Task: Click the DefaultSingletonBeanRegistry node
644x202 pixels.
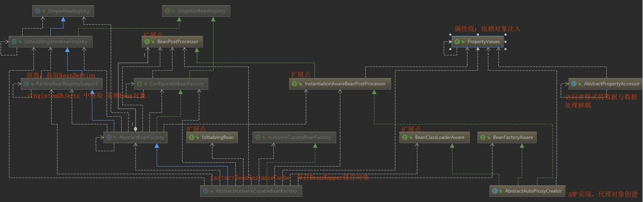Action: 51,41
